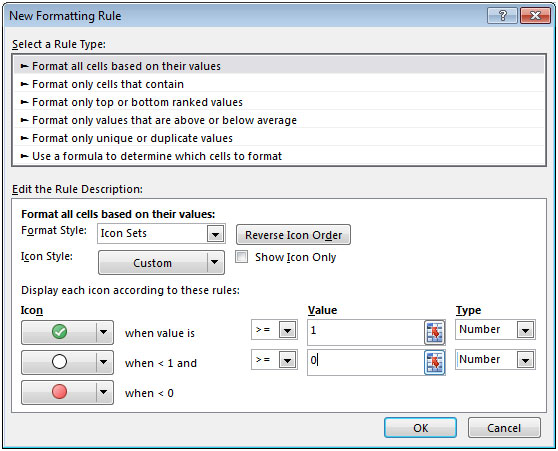Click range selector icon beside value 0
The image size is (558, 451).
[435, 362]
